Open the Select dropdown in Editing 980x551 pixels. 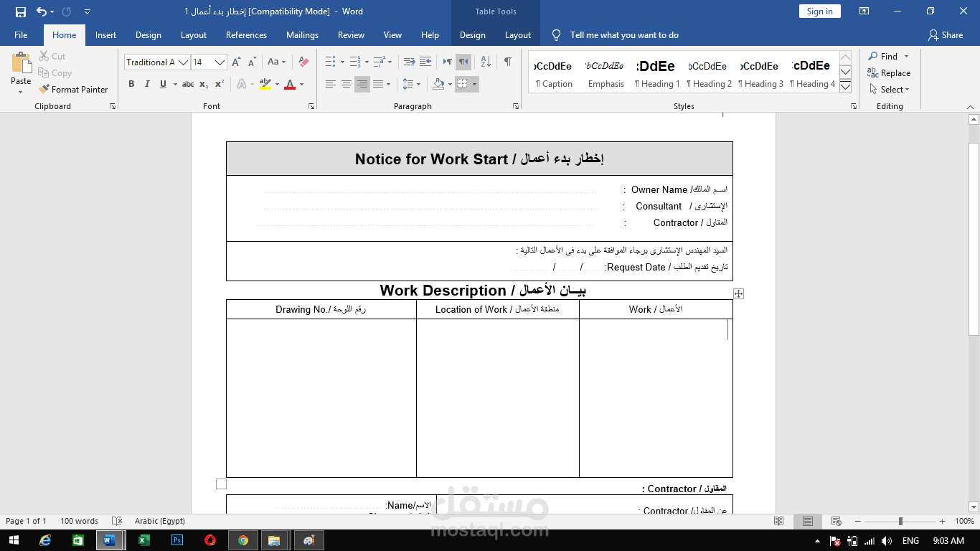890,90
